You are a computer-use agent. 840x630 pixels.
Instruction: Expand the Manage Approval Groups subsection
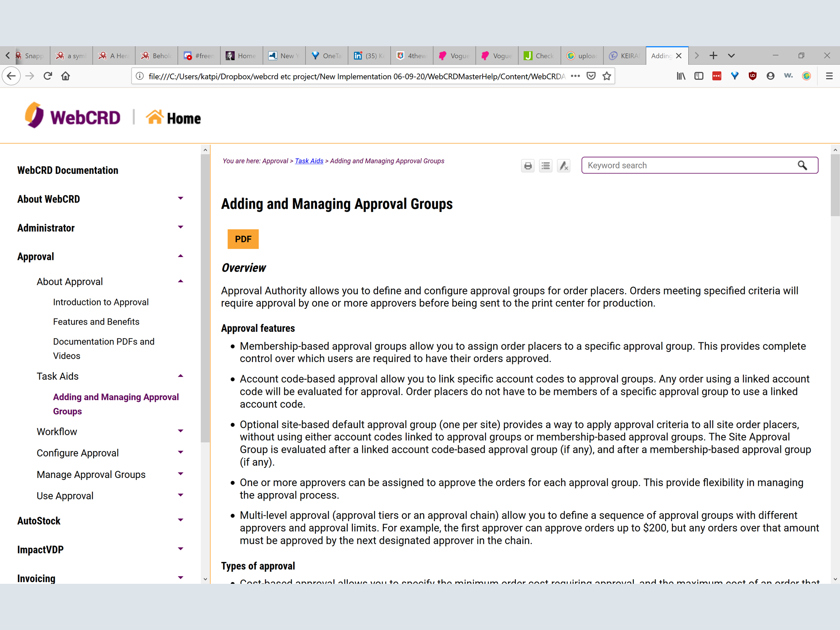181,474
